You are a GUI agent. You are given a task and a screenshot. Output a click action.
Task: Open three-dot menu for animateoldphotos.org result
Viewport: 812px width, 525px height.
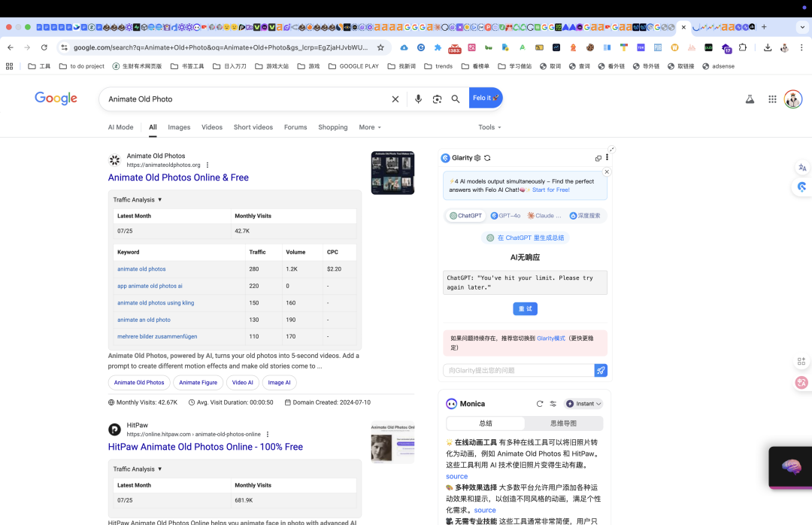(208, 165)
